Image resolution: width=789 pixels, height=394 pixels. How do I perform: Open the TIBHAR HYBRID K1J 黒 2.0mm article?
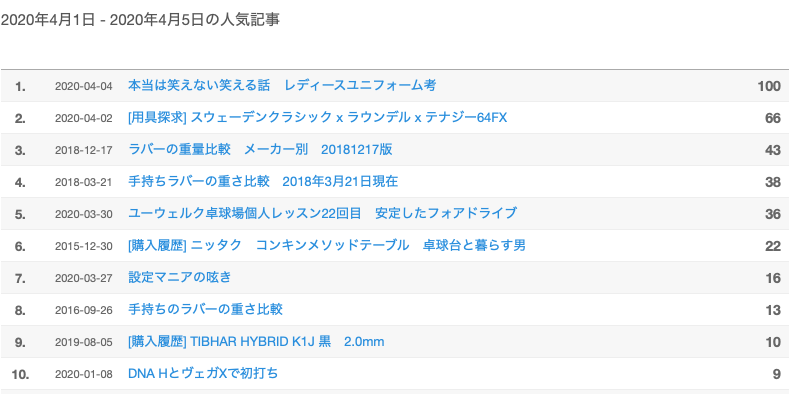pos(256,342)
